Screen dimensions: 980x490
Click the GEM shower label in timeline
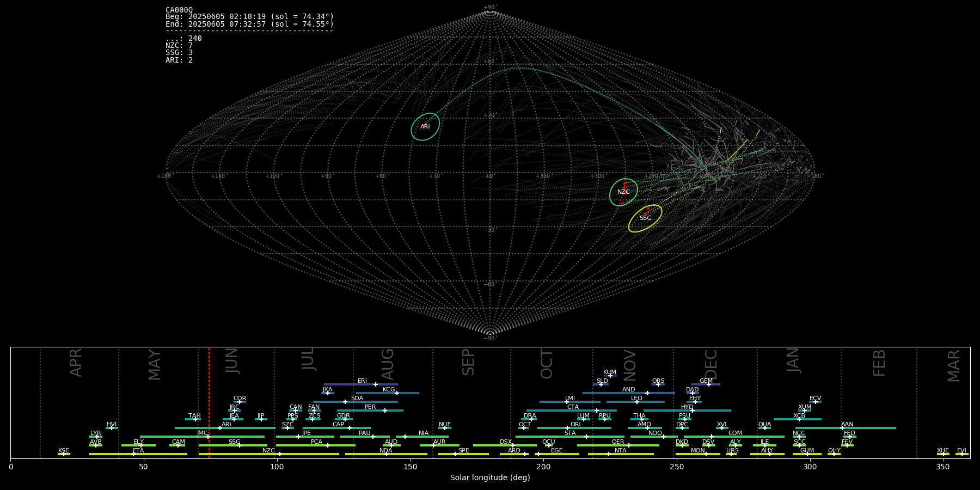coord(706,381)
